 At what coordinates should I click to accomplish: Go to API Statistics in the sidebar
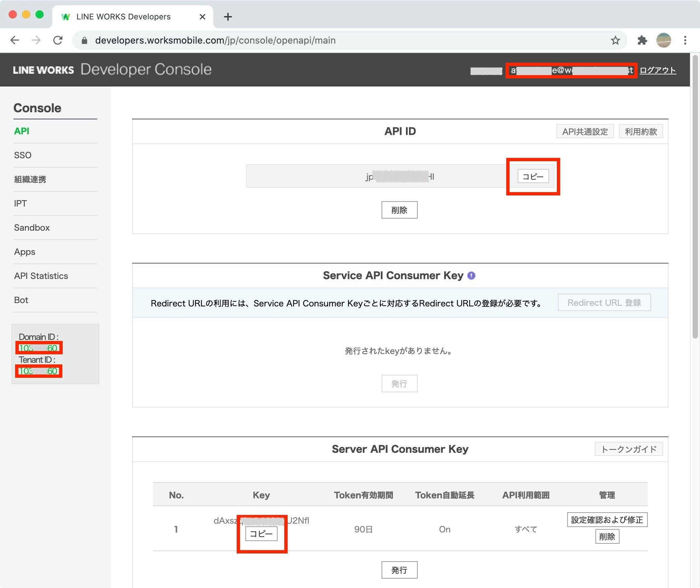(41, 276)
